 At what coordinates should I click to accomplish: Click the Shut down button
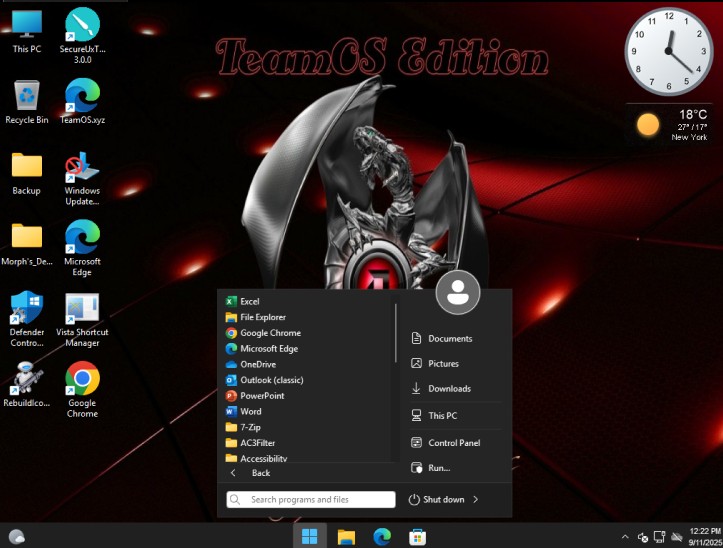[436, 500]
